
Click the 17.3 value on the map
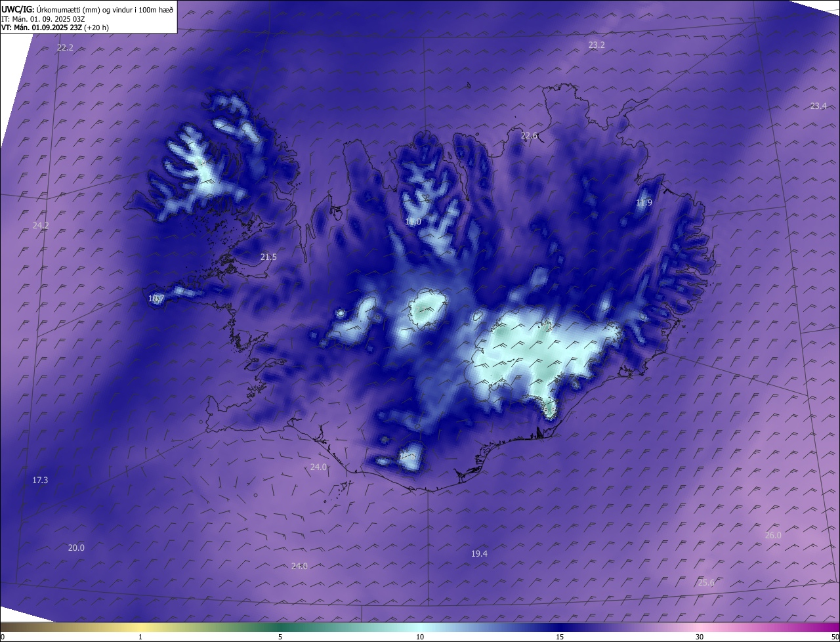pyautogui.click(x=40, y=480)
